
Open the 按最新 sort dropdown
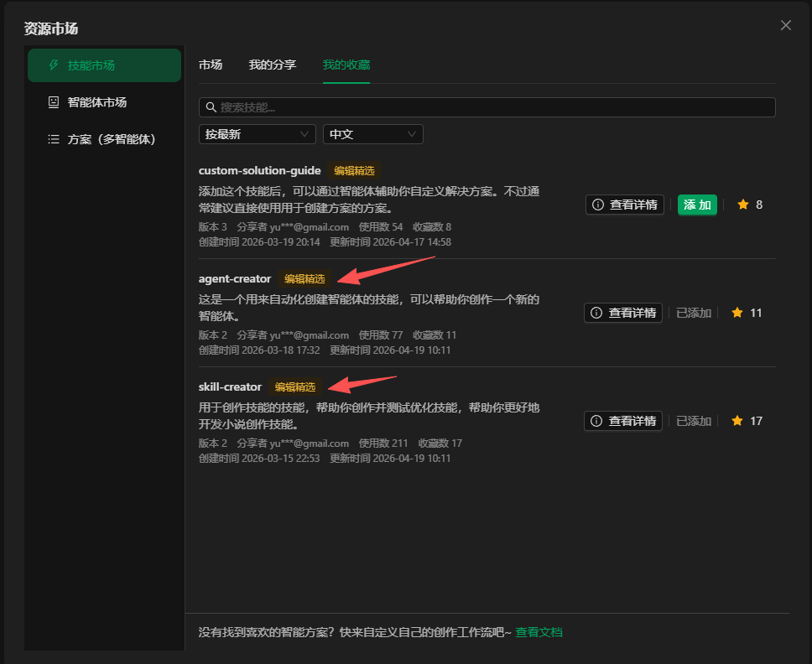click(x=257, y=134)
